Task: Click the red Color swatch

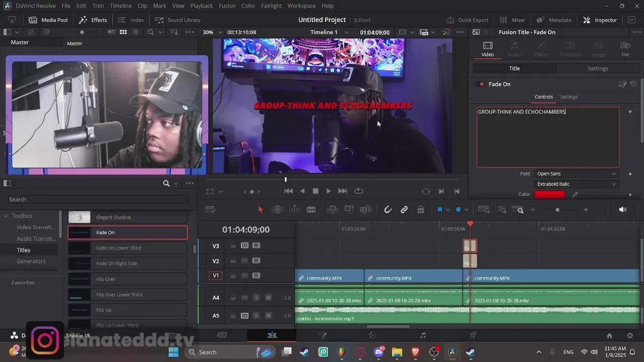Action: [550, 195]
